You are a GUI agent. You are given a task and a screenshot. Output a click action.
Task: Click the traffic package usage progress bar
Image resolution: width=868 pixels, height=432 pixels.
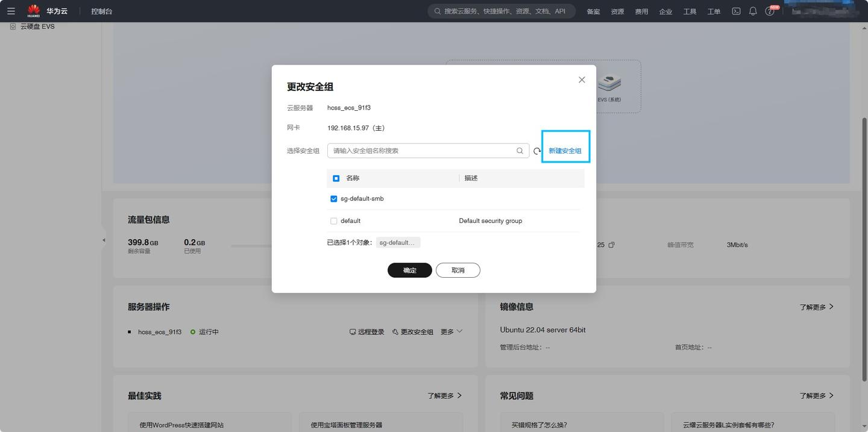pos(251,245)
